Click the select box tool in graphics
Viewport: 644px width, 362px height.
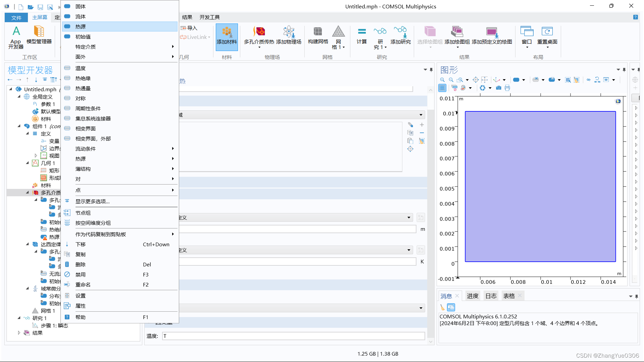coord(568,80)
